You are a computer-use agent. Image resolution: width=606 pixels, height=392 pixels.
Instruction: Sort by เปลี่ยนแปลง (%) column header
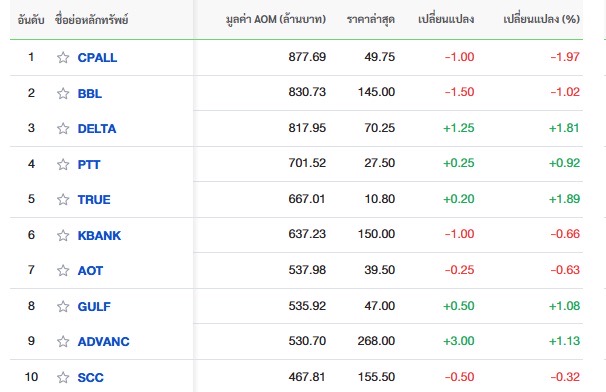541,19
